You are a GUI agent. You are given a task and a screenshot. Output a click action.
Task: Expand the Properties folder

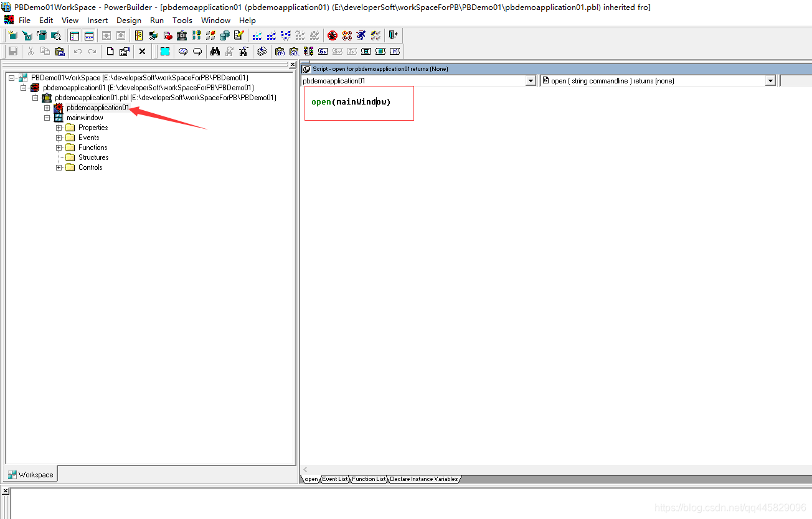point(59,128)
